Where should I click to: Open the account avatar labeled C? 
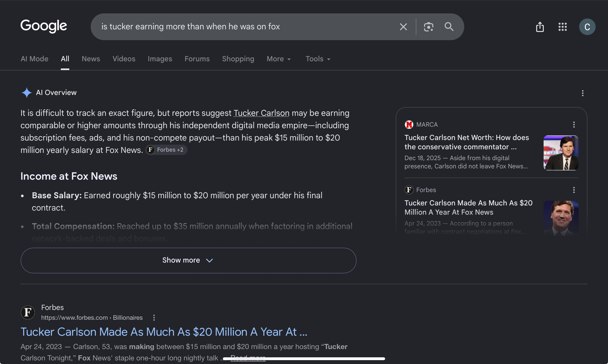(587, 27)
